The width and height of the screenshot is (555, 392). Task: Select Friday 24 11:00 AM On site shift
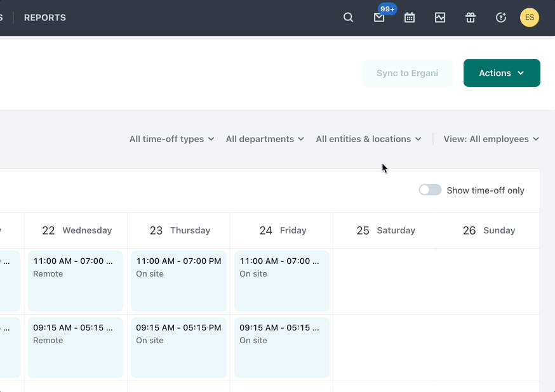coord(282,280)
